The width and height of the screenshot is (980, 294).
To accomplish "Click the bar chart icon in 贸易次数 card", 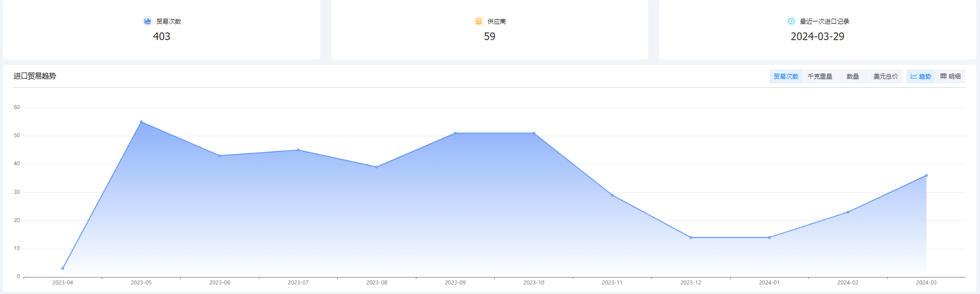I will pyautogui.click(x=147, y=21).
